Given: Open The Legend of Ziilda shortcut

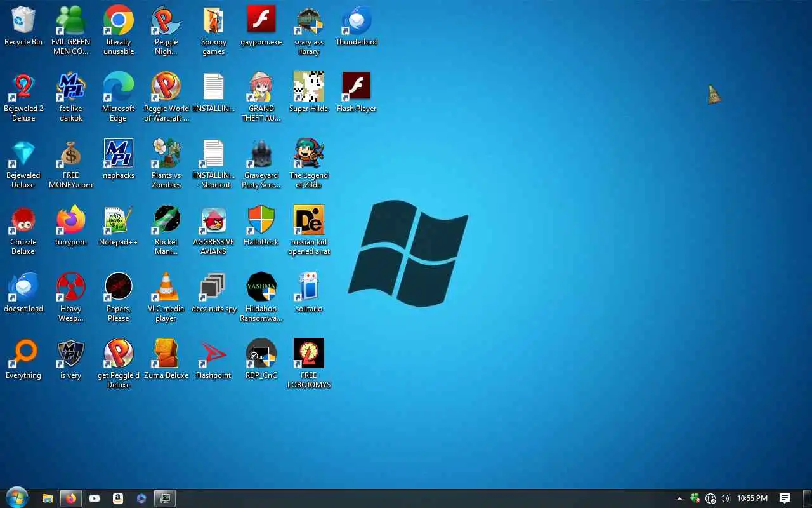Looking at the screenshot, I should click(x=309, y=164).
